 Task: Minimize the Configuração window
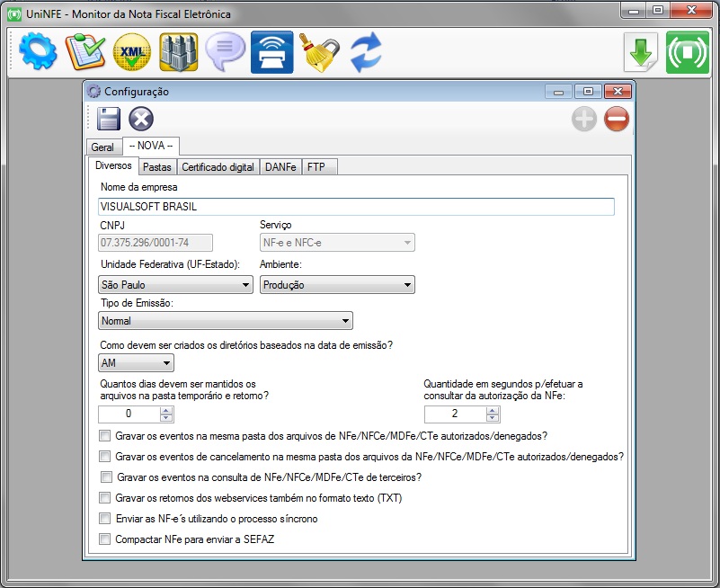[558, 92]
